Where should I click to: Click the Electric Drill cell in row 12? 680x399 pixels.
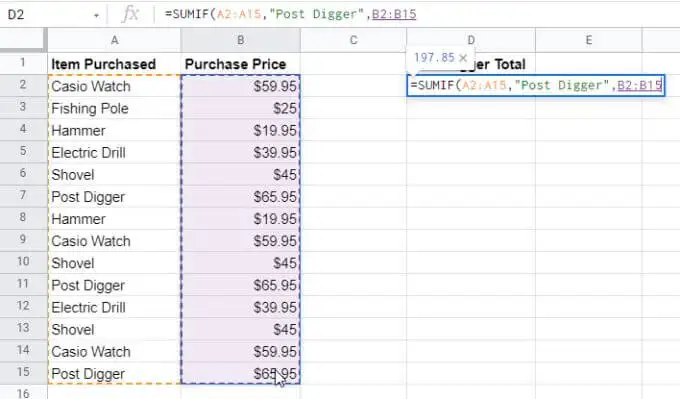pos(114,307)
